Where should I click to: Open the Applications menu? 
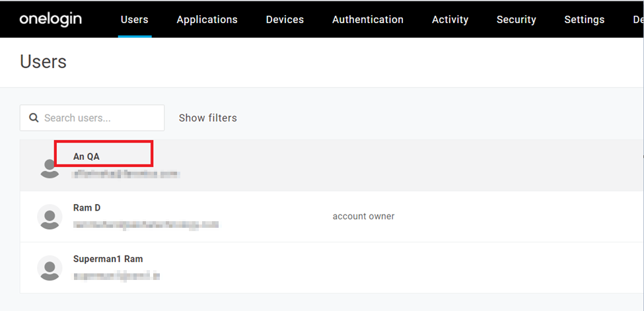tap(207, 20)
